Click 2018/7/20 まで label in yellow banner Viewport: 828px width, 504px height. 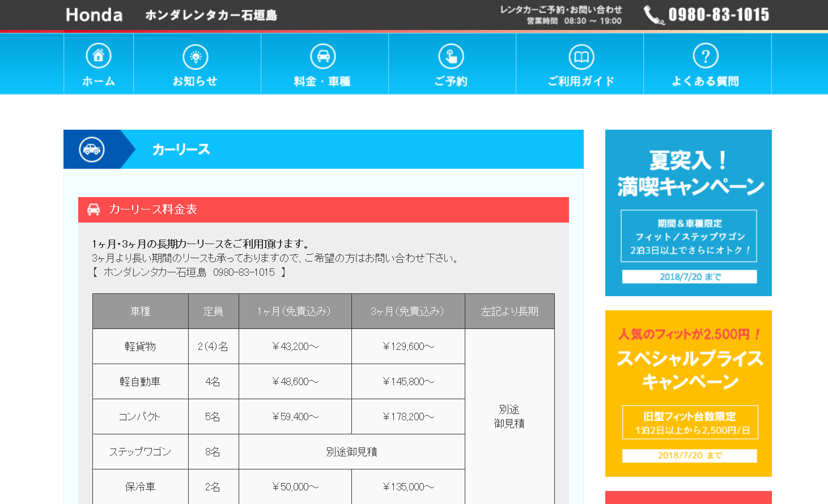[690, 456]
